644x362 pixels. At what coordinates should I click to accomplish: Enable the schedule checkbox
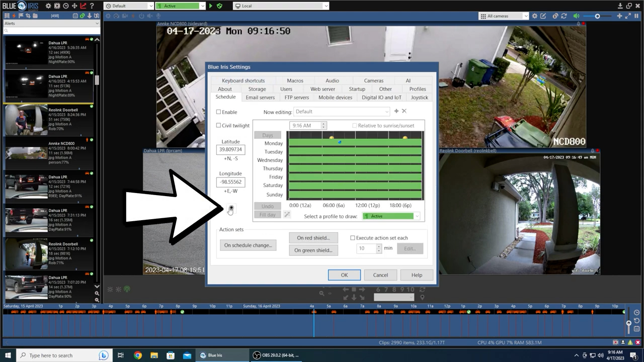click(218, 112)
